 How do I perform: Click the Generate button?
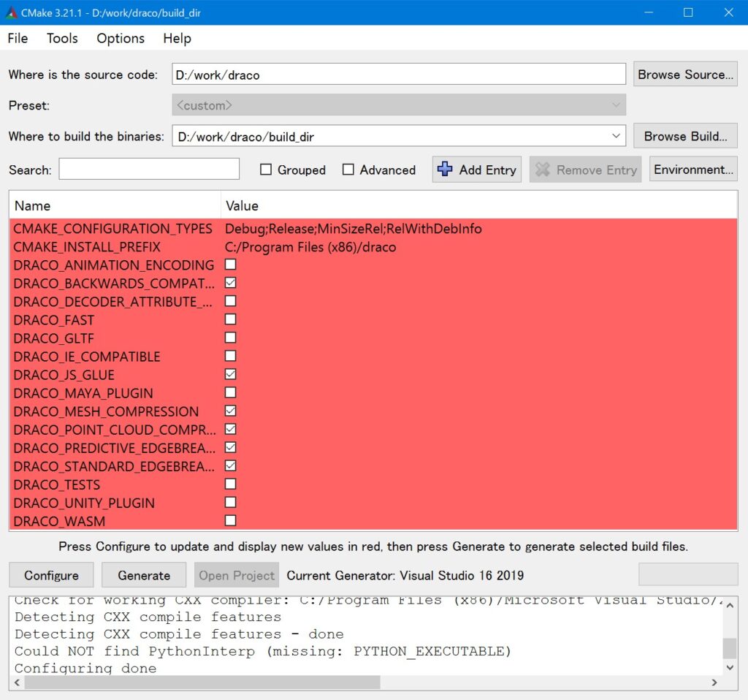pyautogui.click(x=144, y=575)
